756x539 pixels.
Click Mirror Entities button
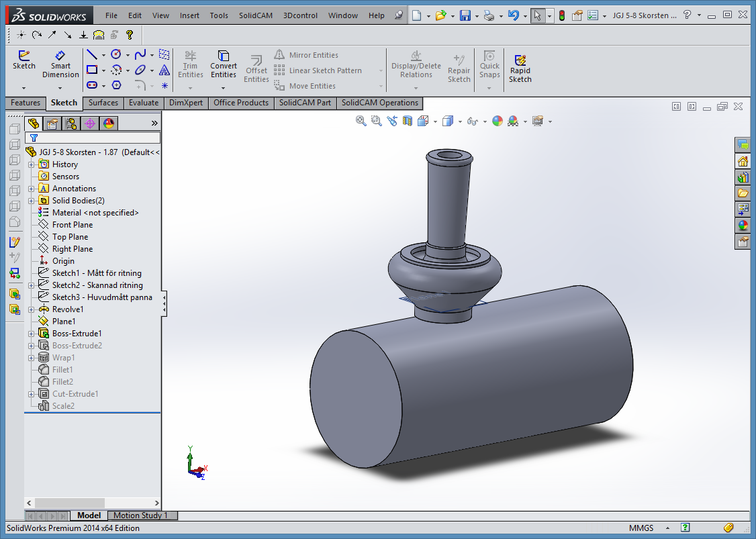[306, 55]
